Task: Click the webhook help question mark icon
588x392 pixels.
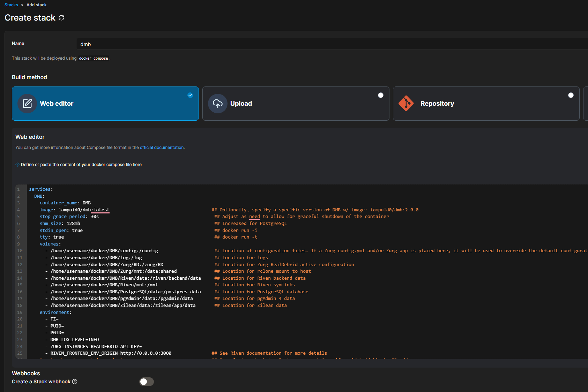Action: pos(75,382)
